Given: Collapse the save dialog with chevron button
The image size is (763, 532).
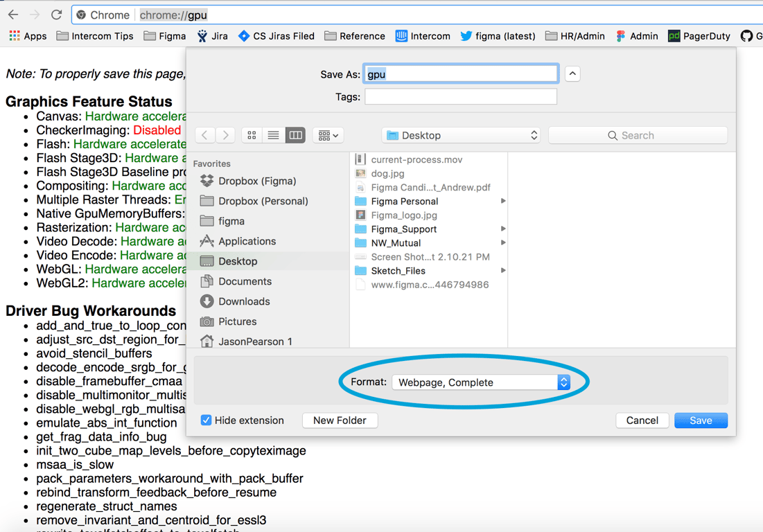Looking at the screenshot, I should 572,74.
